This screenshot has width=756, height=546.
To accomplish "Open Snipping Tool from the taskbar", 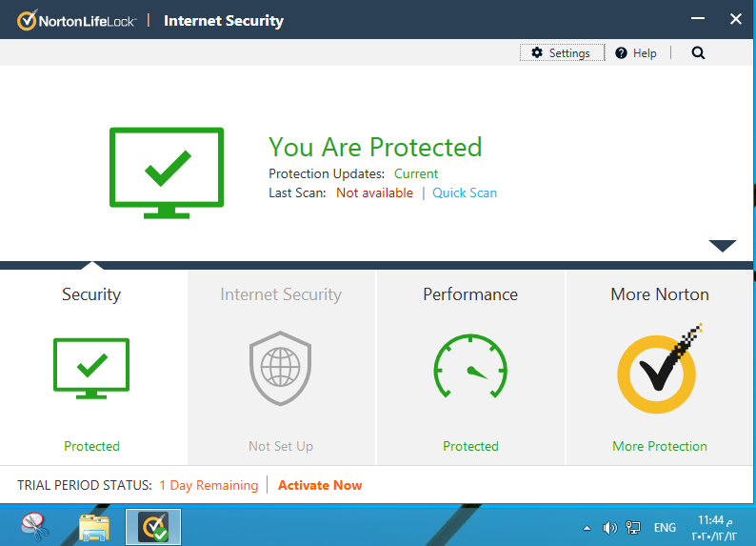I will click(35, 527).
